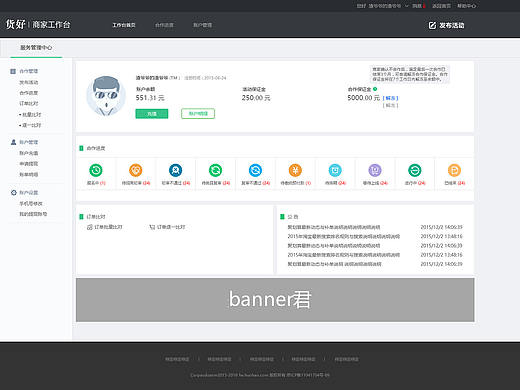Image resolution: width=520 pixels, height=390 pixels.
Task: Click the green info dot beside 合作保证金
Action: coord(375,89)
